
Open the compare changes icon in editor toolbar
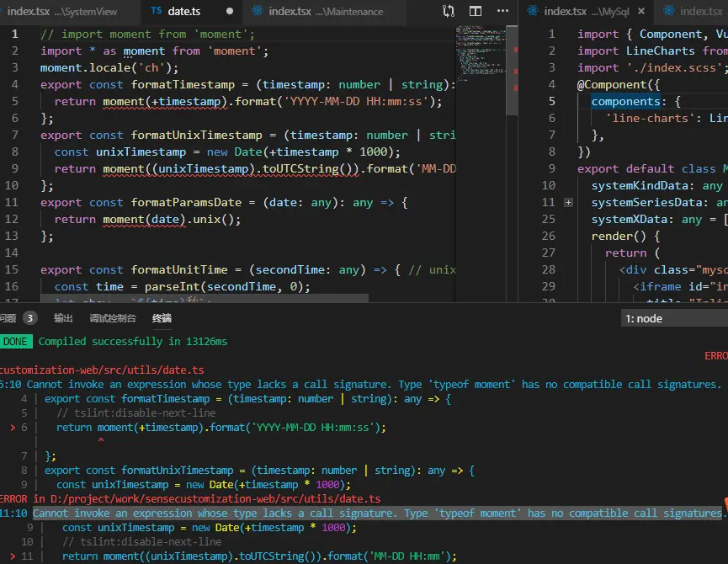(x=448, y=11)
